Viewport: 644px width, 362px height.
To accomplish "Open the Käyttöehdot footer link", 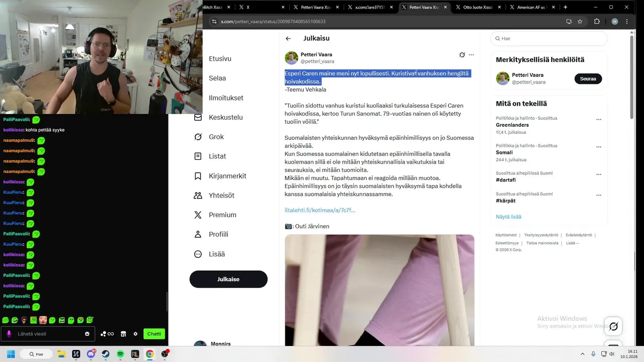I will [506, 235].
